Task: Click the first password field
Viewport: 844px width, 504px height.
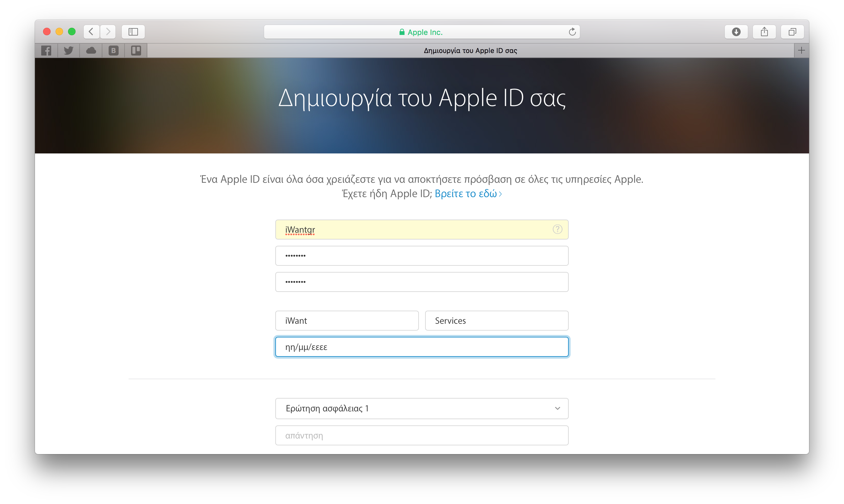Action: (422, 256)
